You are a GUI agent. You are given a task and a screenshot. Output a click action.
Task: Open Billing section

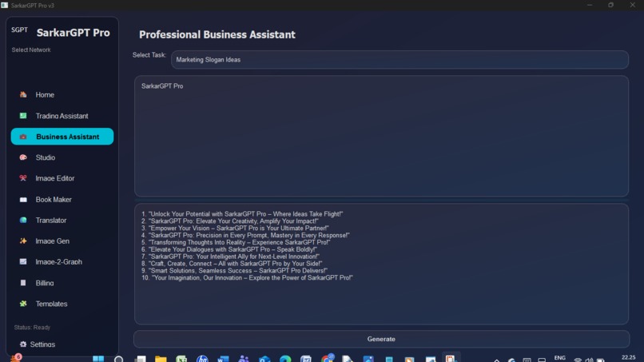click(45, 283)
